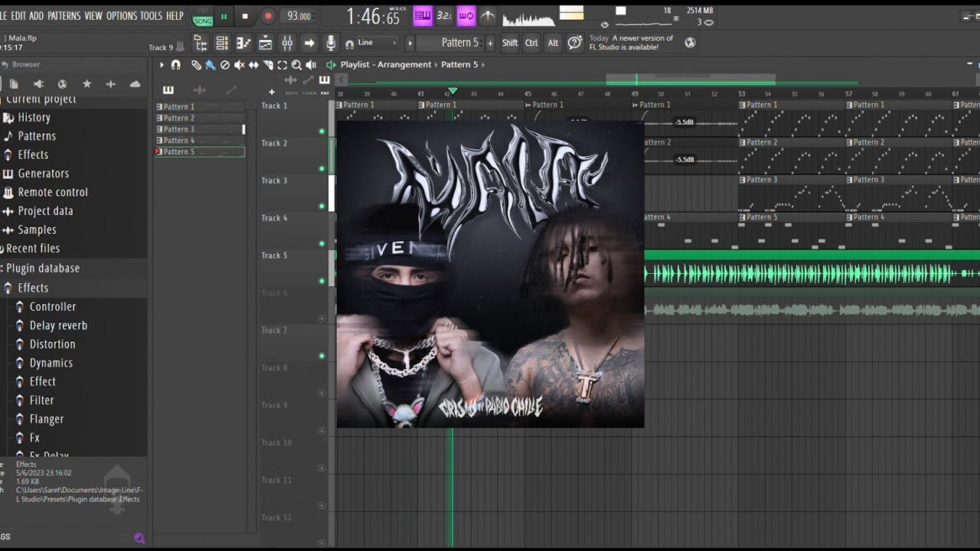Screen dimensions: 980x551
Task: Click the metronome icon
Action: point(488,16)
